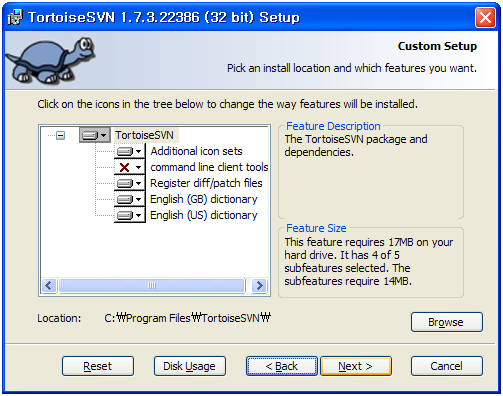Viewport: 503px width, 396px height.
Task: Go back with the < Back button
Action: pyautogui.click(x=282, y=366)
